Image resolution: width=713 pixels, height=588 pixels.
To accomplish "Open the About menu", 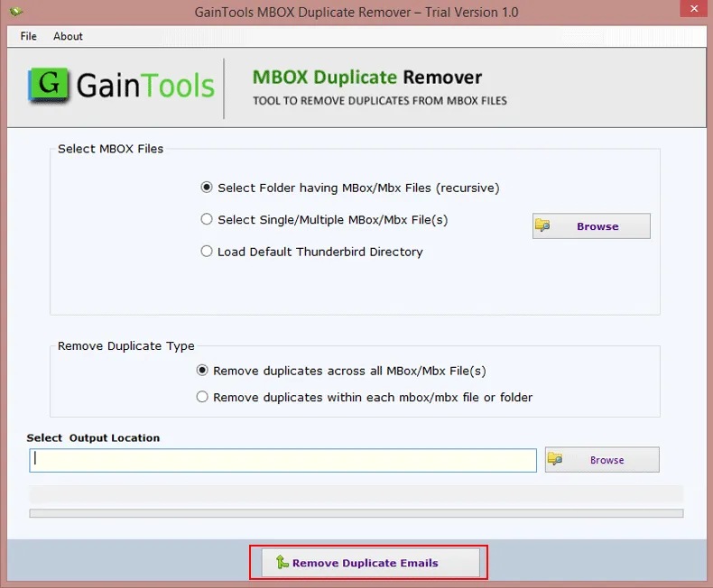I will [x=68, y=36].
